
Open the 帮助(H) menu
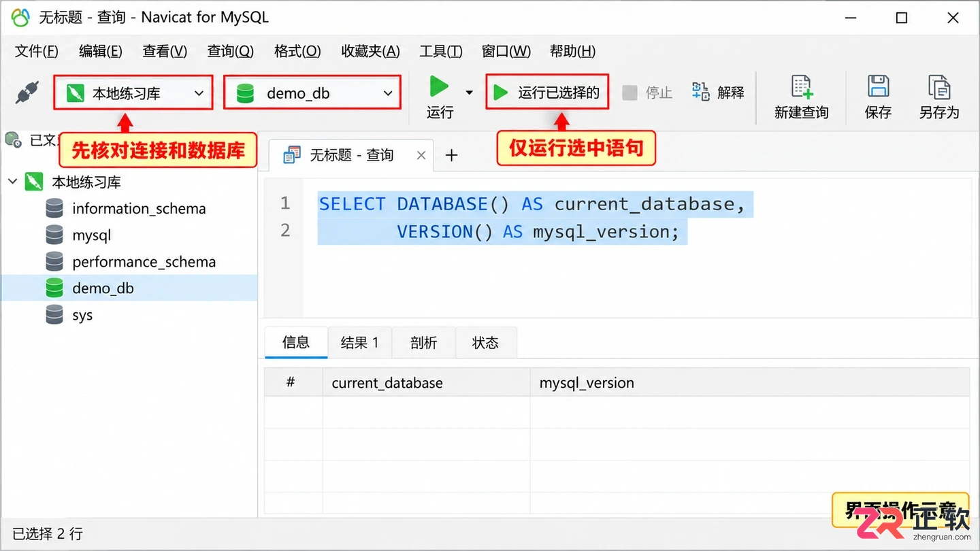[572, 51]
